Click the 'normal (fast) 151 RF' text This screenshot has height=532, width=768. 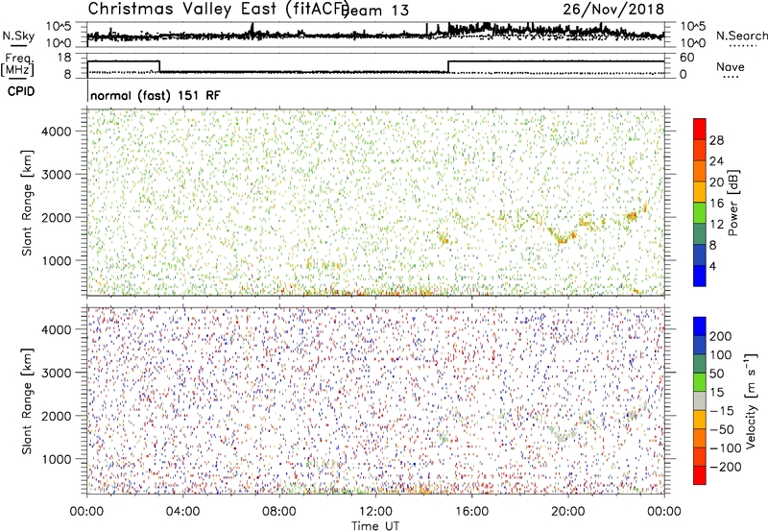pos(156,95)
